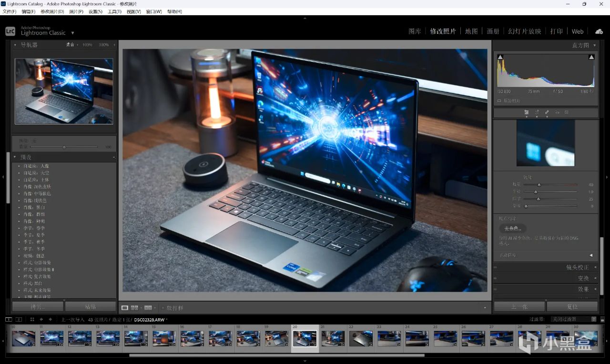This screenshot has height=364, width=610.
Task: Select the Edit sliders tool icon
Action: (x=527, y=112)
